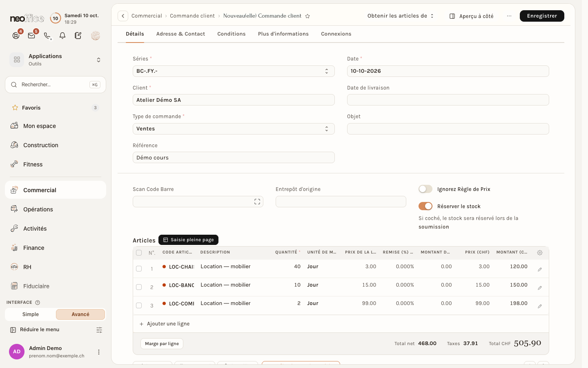Open the phone calls icon
Image resolution: width=588 pixels, height=368 pixels.
coord(47,36)
